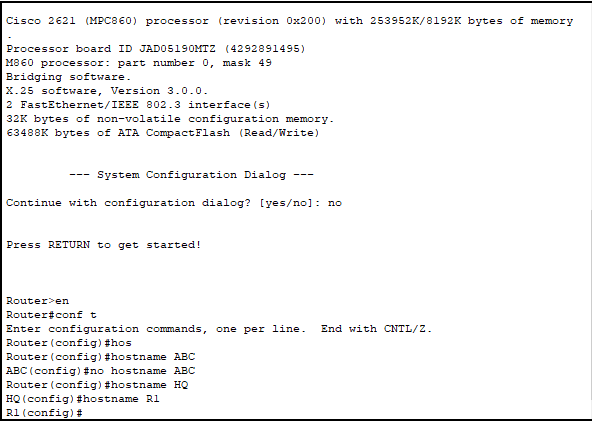The image size is (592, 421).
Task: Click the 'Router(config)#hos' line
Action: click(x=69, y=343)
